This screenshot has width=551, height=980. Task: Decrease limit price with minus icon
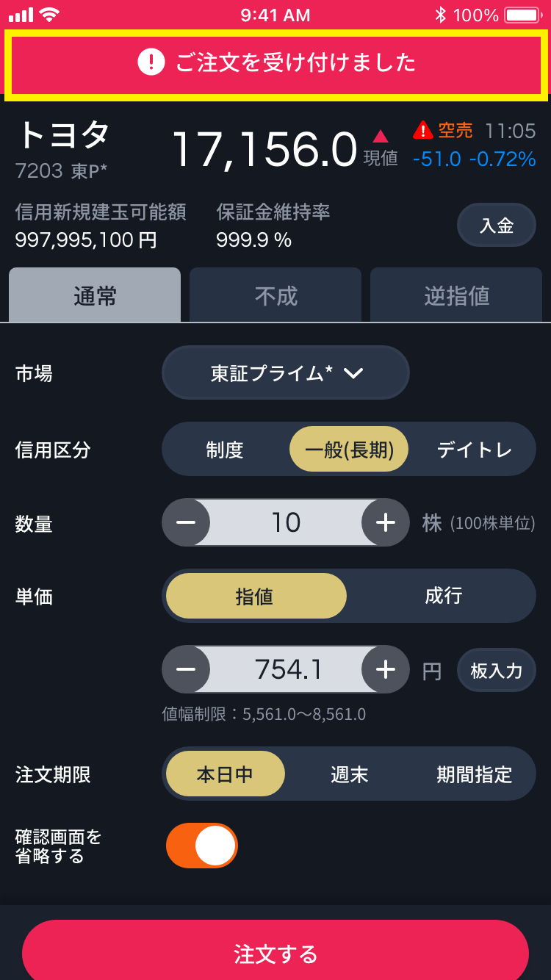[x=186, y=669]
